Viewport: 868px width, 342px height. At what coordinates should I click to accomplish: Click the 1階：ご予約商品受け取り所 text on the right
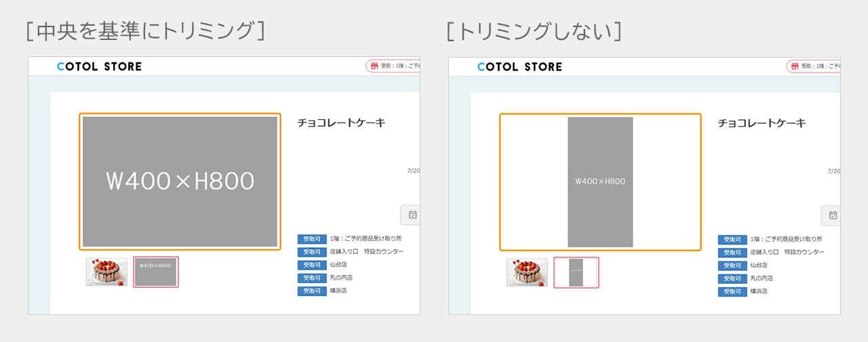coord(787,240)
